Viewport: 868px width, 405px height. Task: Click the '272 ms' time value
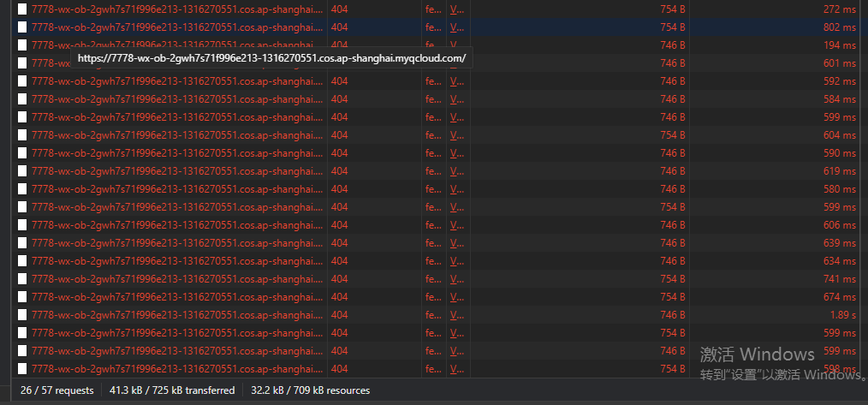840,9
